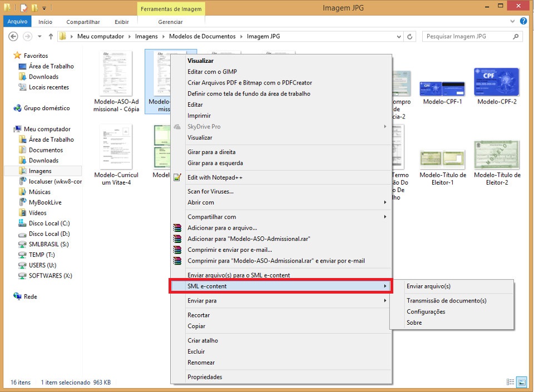This screenshot has width=534, height=392.
Task: Click the refresh button next to the address bar
Action: [411, 37]
